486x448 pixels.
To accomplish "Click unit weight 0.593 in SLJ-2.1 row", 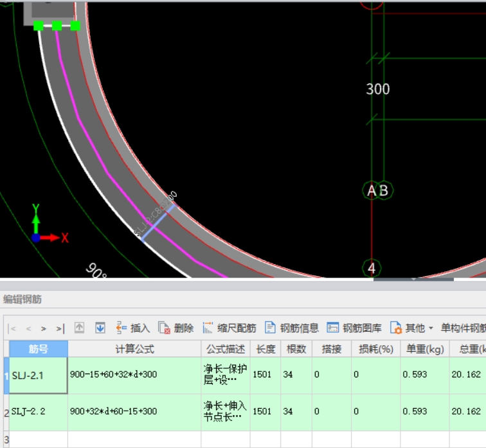I will 425,375.
